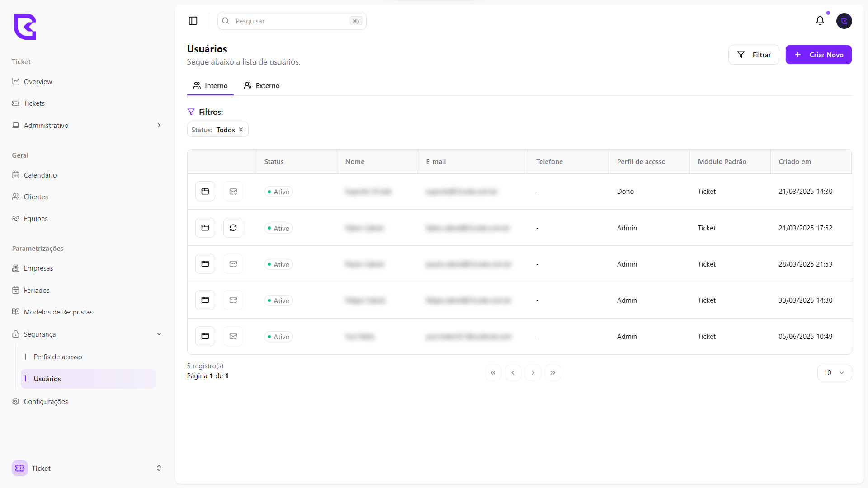Click the refresh icon in second row

233,228
